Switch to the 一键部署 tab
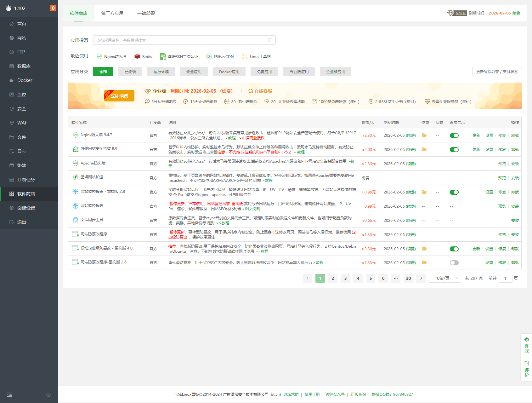The image size is (532, 403). (x=146, y=13)
